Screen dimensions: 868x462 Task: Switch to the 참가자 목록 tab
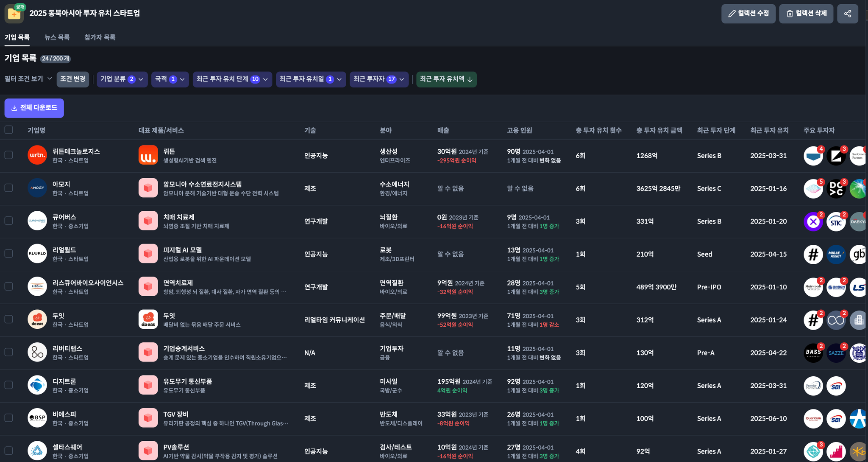100,37
